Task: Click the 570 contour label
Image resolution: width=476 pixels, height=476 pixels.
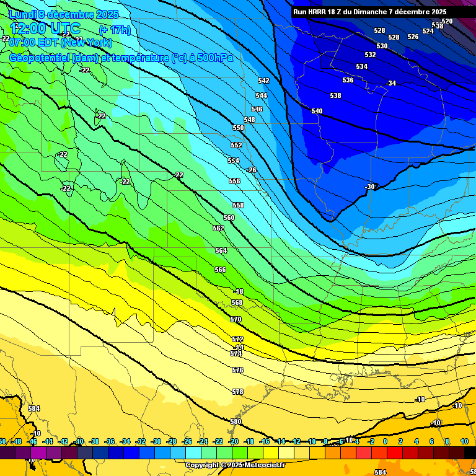Action: click(x=236, y=319)
